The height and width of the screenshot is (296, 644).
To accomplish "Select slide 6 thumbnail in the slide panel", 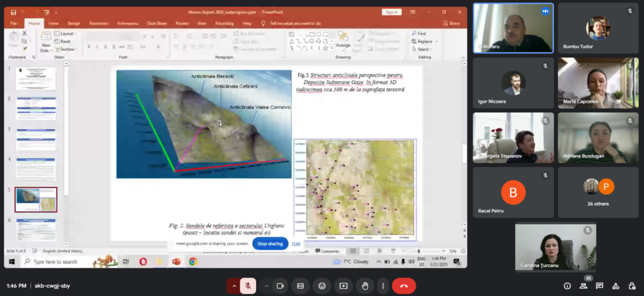I will click(36, 229).
